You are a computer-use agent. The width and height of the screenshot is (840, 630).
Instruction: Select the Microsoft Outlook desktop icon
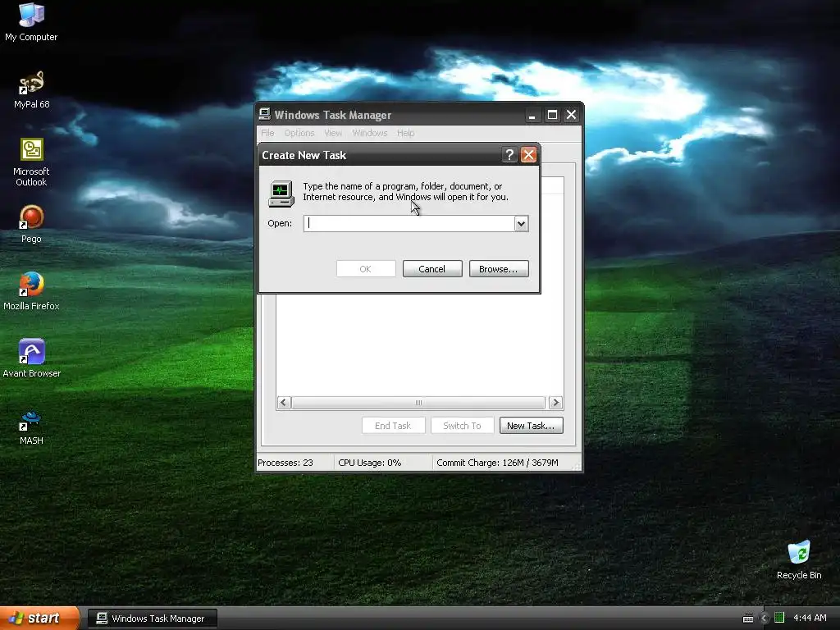[31, 162]
